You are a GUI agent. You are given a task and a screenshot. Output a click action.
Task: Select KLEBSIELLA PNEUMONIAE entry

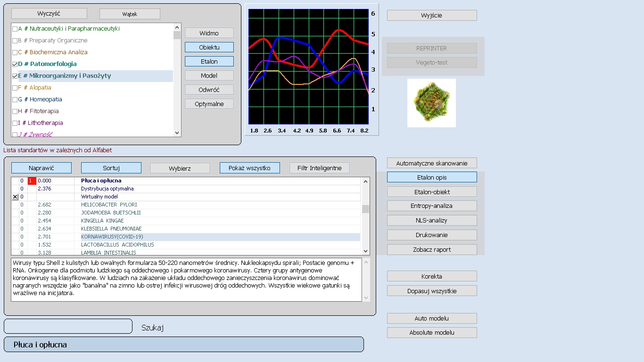pyautogui.click(x=111, y=229)
